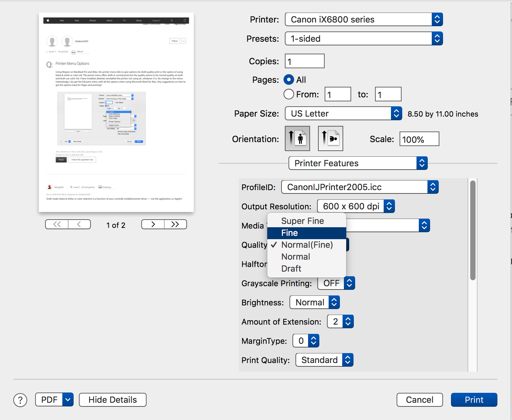Viewport: 512px width, 420px height.
Task: Click inside the Scale percentage field
Action: point(419,139)
